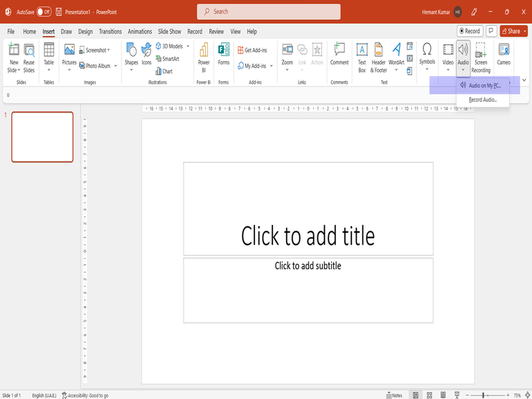Toggle the AutoSave switch

pos(44,12)
